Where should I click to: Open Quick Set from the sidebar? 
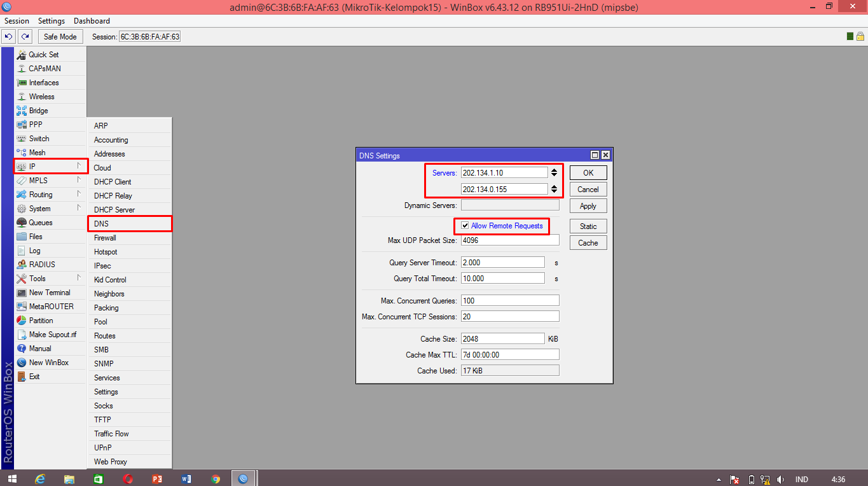click(x=50, y=55)
